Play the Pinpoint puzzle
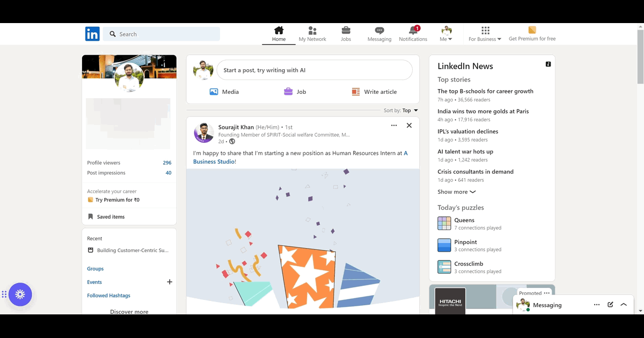Screen dimensions: 644x338 coord(470,245)
